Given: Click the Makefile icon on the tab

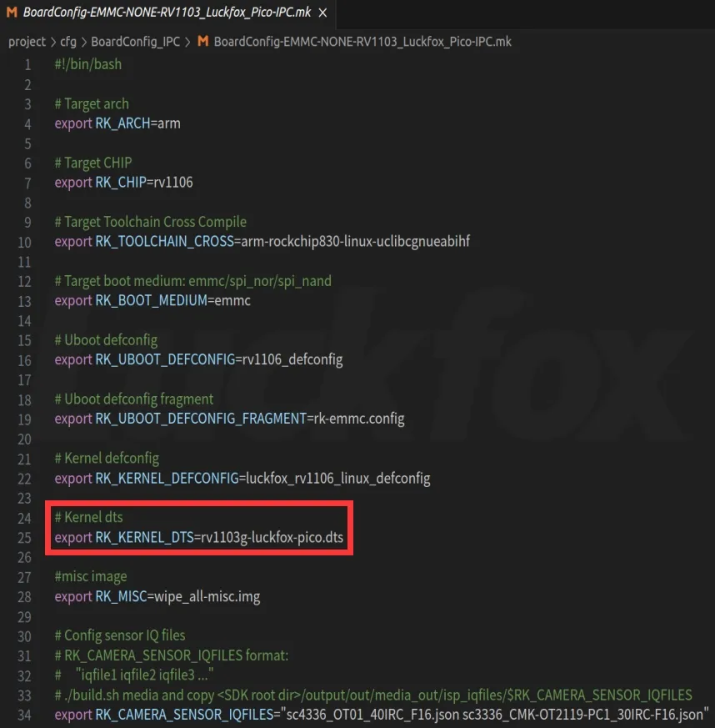Looking at the screenshot, I should coord(12,13).
